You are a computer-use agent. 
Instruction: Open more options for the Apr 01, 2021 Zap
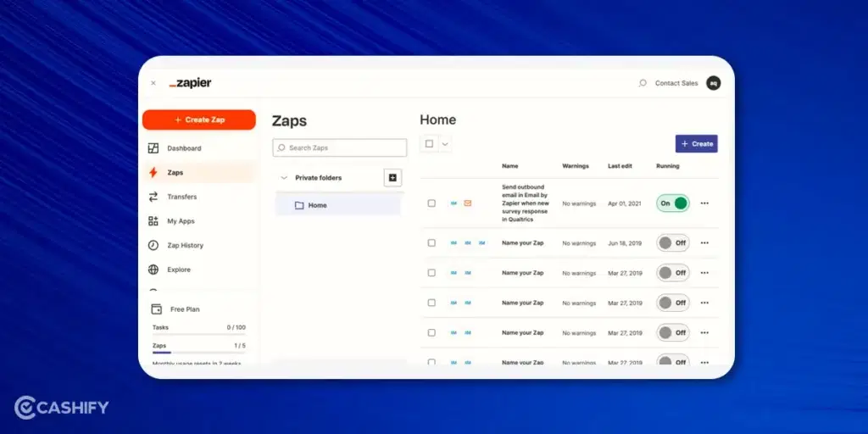pos(704,203)
